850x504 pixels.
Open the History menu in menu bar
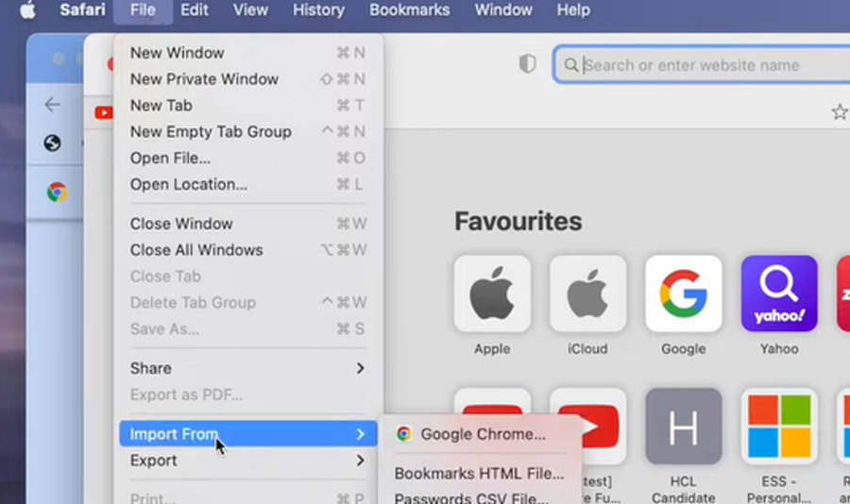coord(318,10)
